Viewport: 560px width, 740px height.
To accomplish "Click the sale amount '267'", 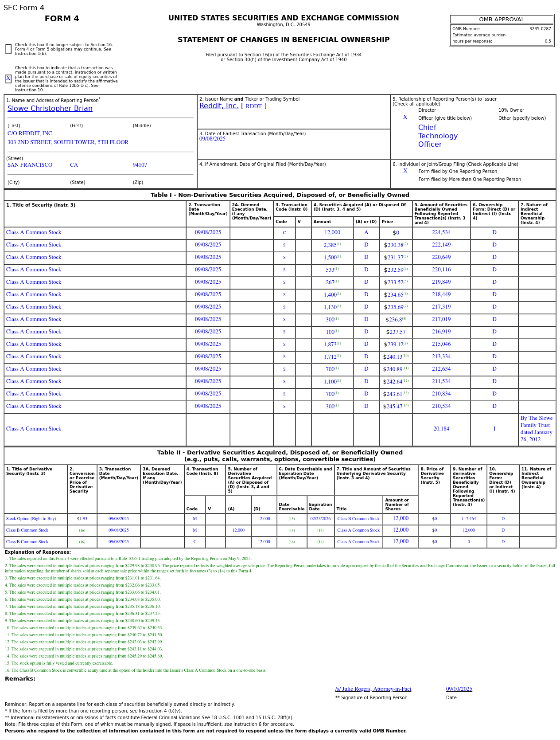I will pyautogui.click(x=330, y=282).
